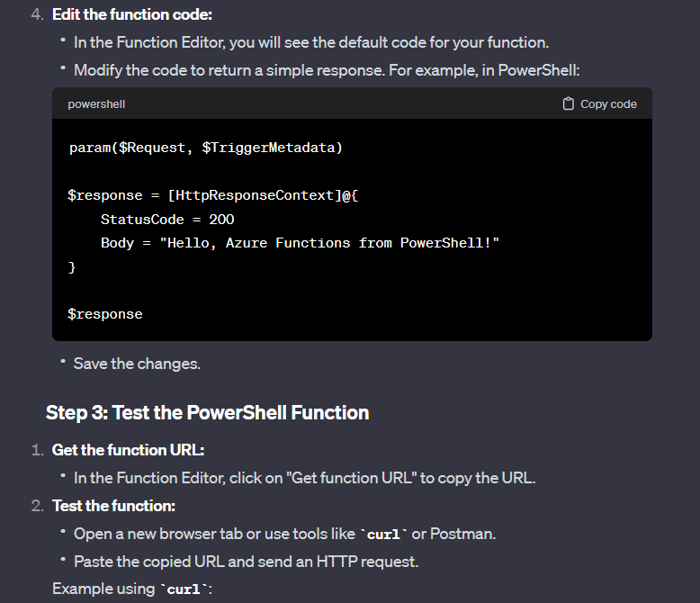Click the final $response output line

click(105, 314)
